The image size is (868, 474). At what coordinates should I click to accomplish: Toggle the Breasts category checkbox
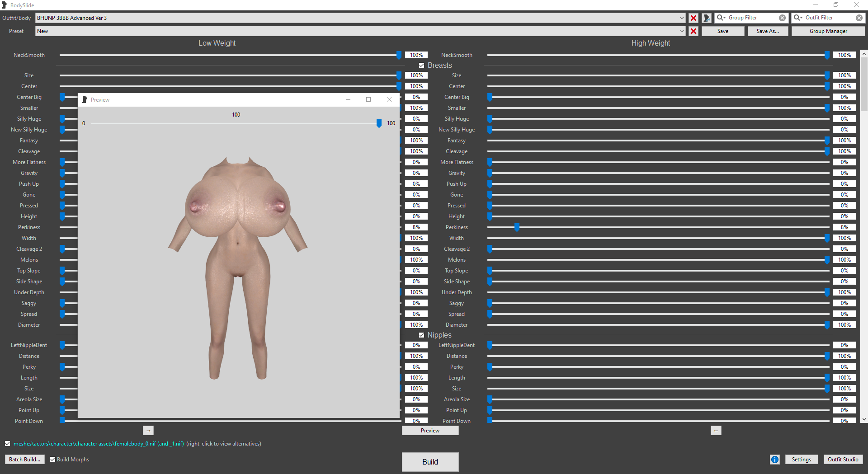[421, 66]
